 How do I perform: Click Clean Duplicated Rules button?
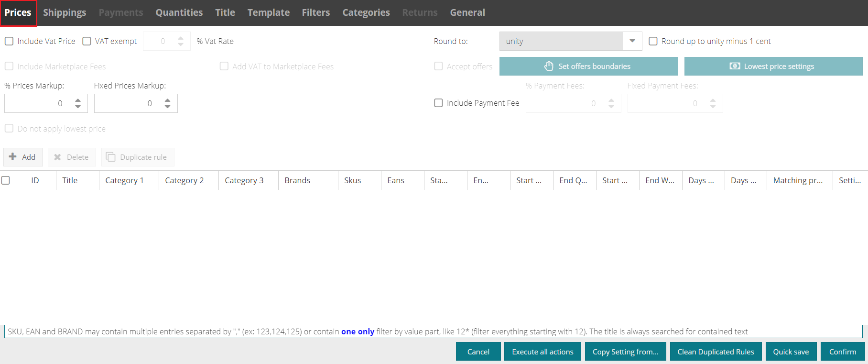[x=716, y=352]
